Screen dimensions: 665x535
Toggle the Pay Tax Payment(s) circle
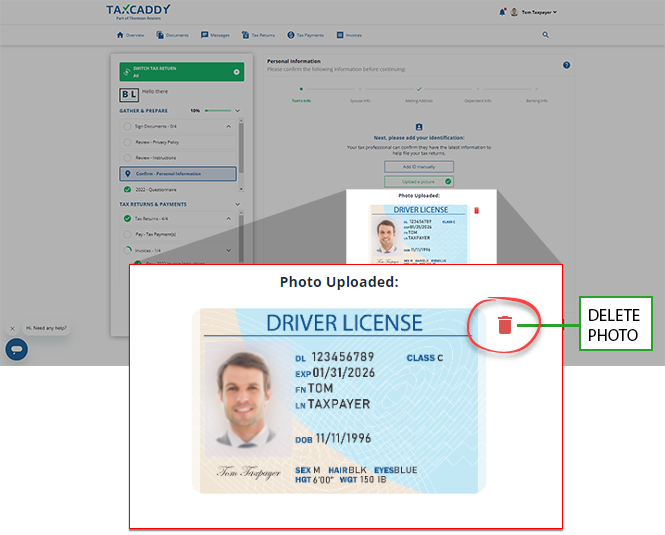tap(127, 234)
